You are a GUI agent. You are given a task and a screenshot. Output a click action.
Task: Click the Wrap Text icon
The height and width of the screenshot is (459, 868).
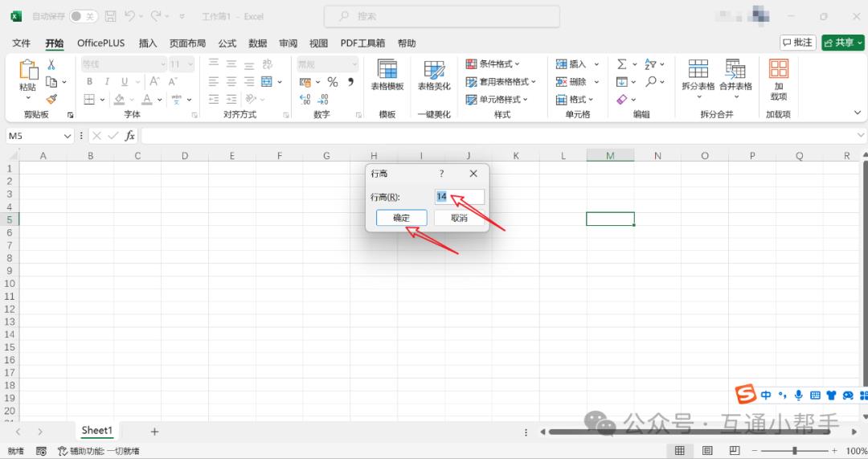[x=268, y=64]
